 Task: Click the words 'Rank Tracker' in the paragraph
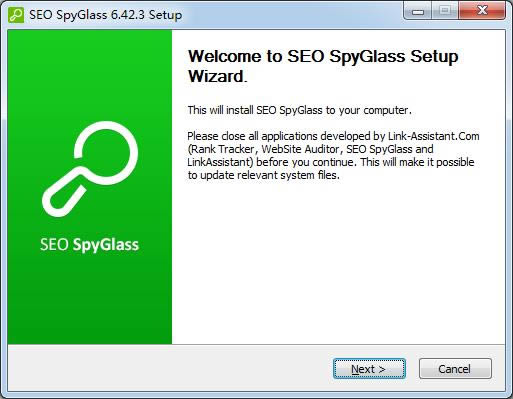(222, 149)
